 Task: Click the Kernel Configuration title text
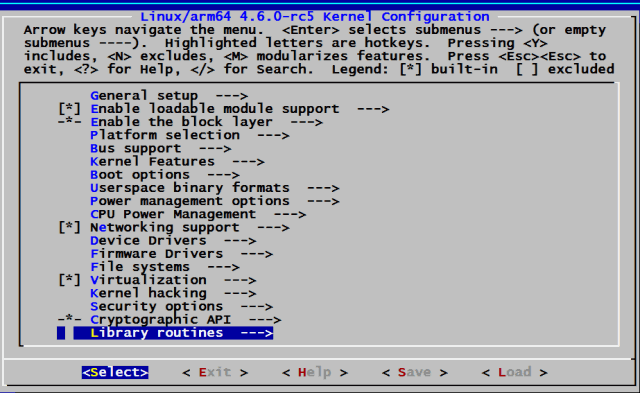pos(315,17)
